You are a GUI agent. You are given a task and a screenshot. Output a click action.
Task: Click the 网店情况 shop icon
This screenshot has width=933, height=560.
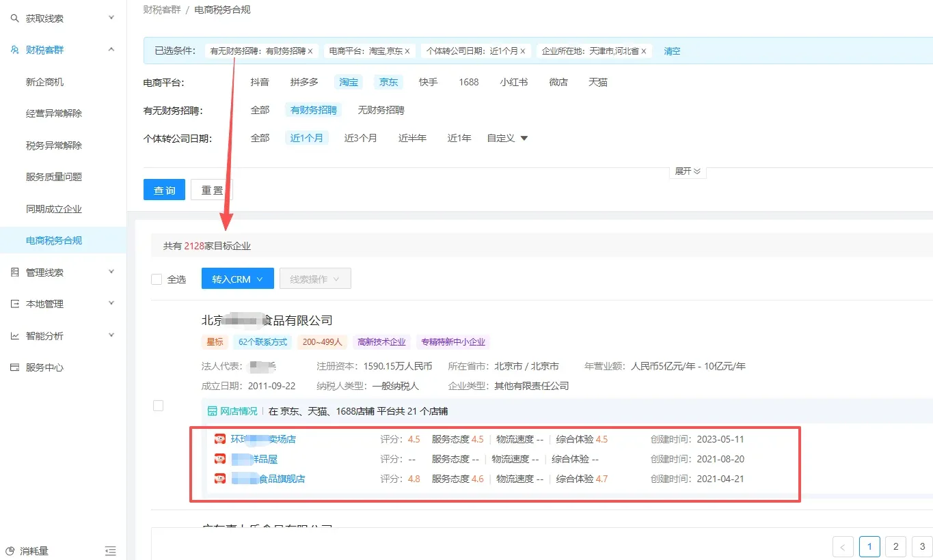pos(212,411)
